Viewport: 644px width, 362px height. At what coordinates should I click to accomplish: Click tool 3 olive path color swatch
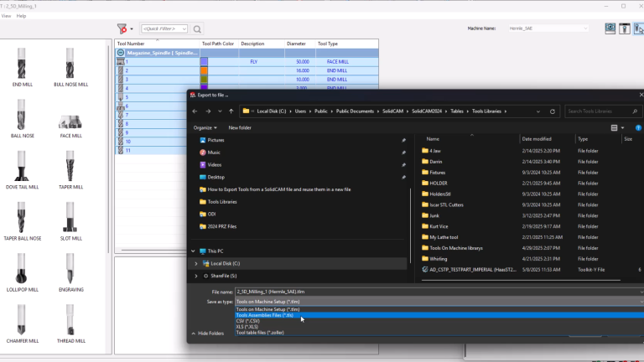(204, 80)
